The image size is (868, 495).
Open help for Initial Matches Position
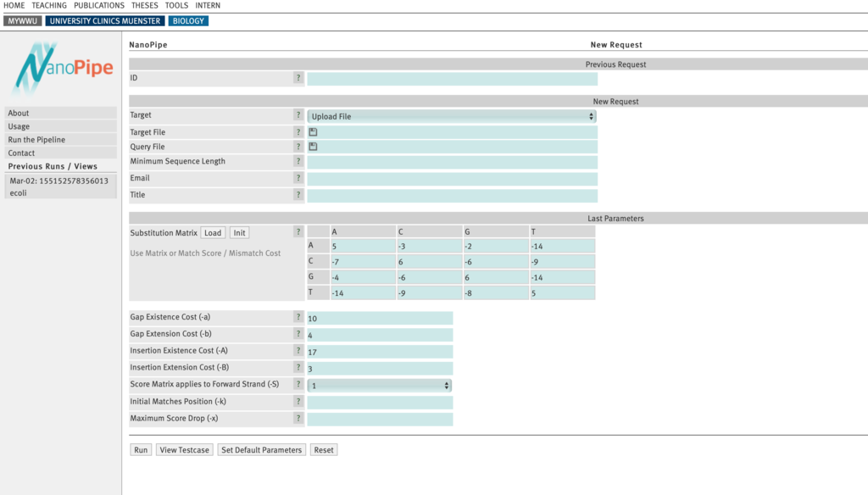point(298,402)
